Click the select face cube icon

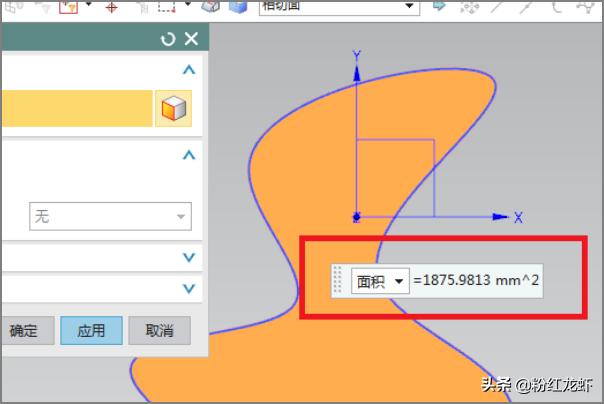pos(173,109)
